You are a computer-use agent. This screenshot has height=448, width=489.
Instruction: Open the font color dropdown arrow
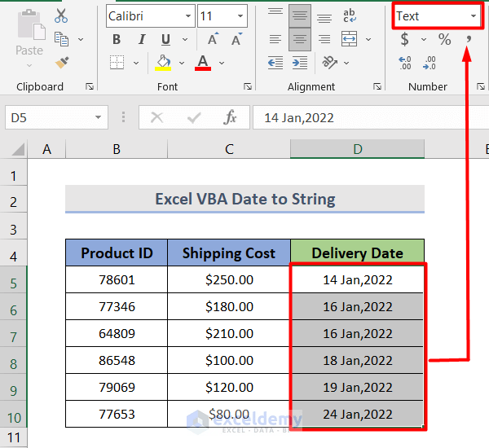pyautogui.click(x=222, y=63)
